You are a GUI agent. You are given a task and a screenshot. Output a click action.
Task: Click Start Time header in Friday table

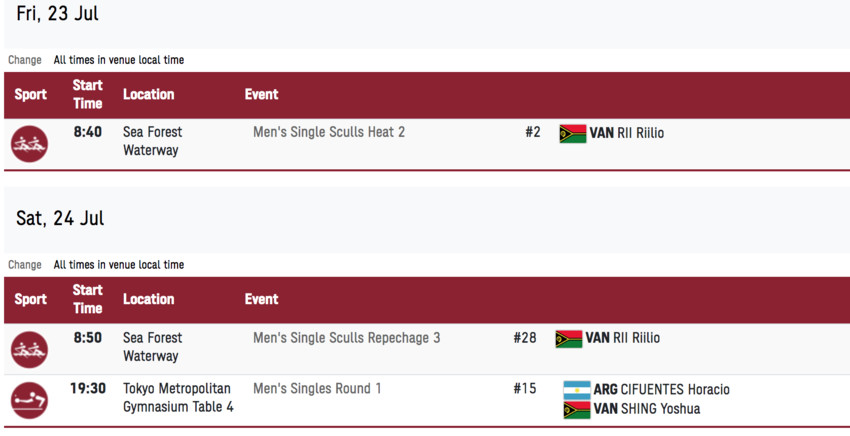[x=88, y=94]
